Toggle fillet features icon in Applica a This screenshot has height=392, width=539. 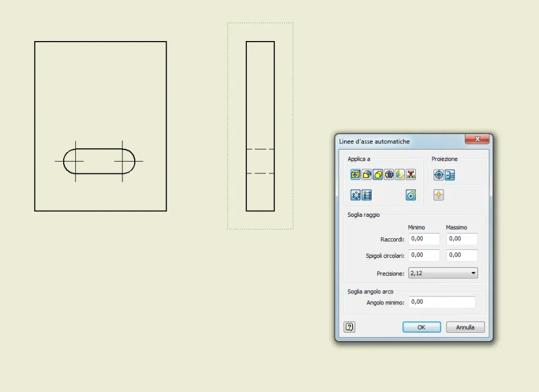pyautogui.click(x=366, y=175)
